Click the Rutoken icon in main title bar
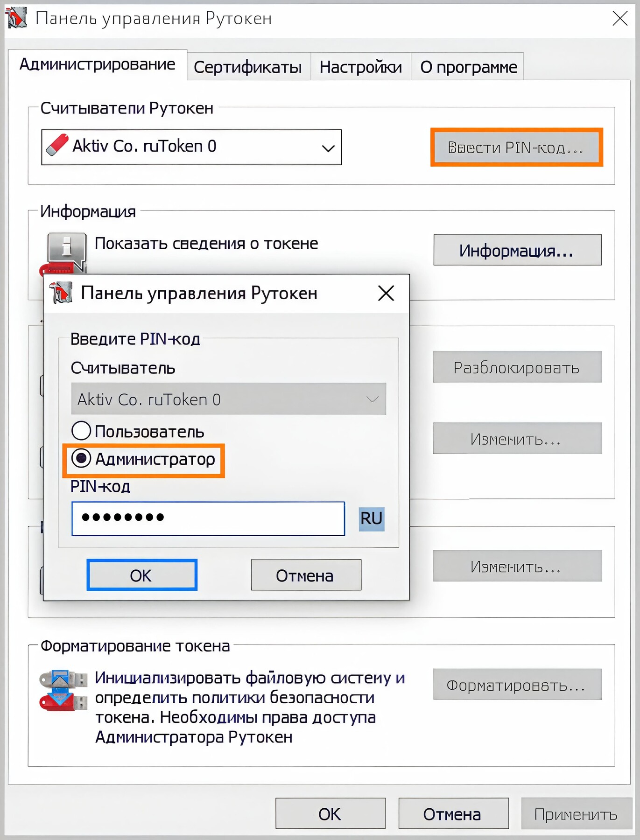This screenshot has width=640, height=840. (x=16, y=18)
